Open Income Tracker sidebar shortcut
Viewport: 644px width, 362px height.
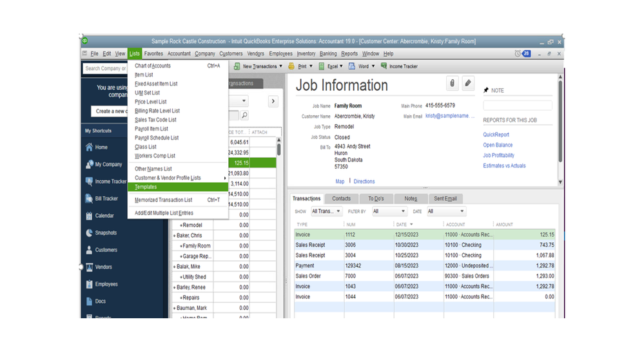(106, 182)
